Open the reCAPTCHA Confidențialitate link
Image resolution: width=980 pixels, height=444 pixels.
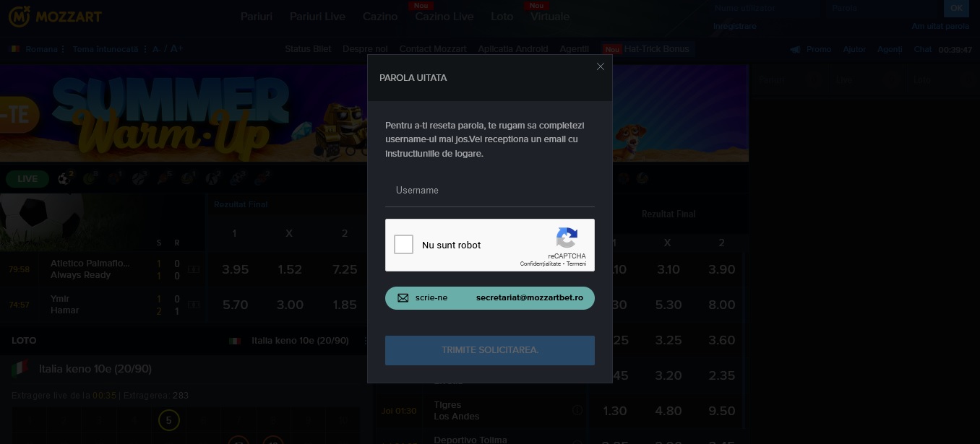click(541, 264)
